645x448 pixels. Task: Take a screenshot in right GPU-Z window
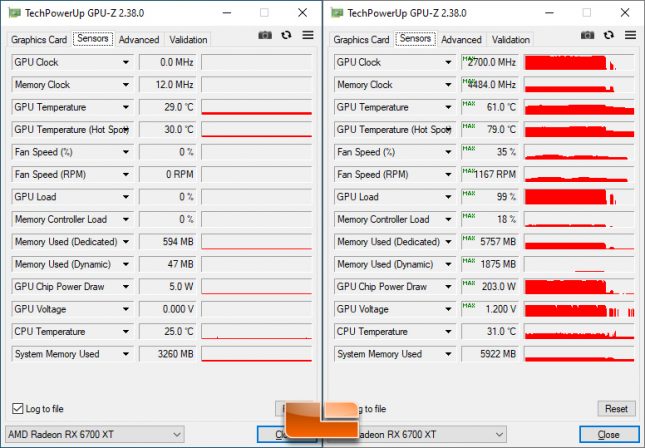(x=587, y=35)
